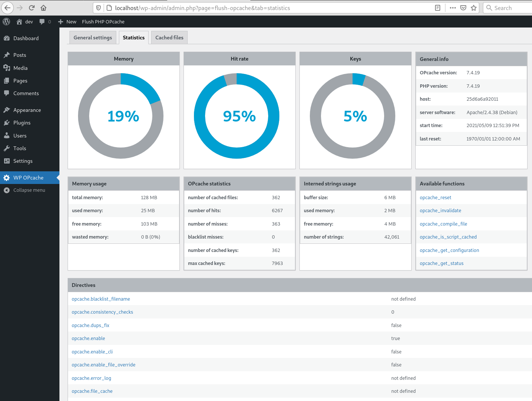
Task: Open Appearance in the sidebar
Action: coord(30,110)
